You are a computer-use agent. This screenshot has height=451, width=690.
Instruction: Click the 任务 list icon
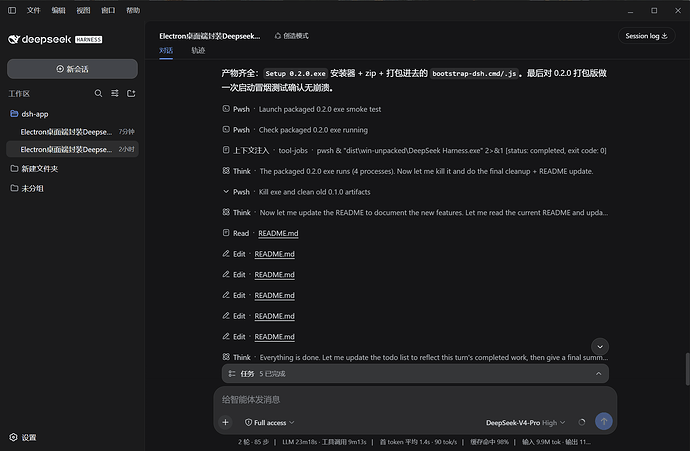coord(232,374)
